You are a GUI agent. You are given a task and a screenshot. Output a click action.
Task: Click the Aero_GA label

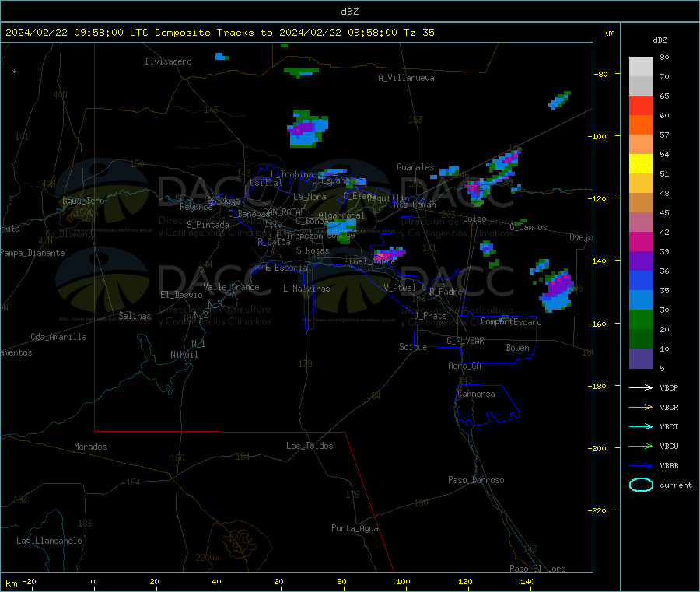(465, 366)
